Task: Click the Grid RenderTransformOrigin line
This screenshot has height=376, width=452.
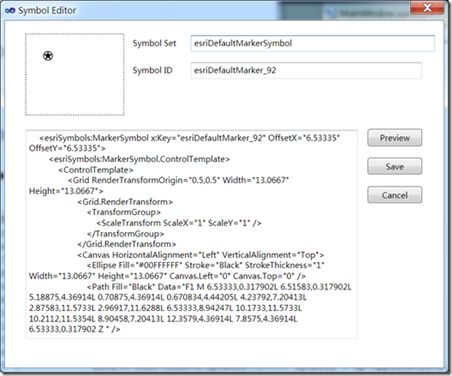Action: click(x=179, y=180)
